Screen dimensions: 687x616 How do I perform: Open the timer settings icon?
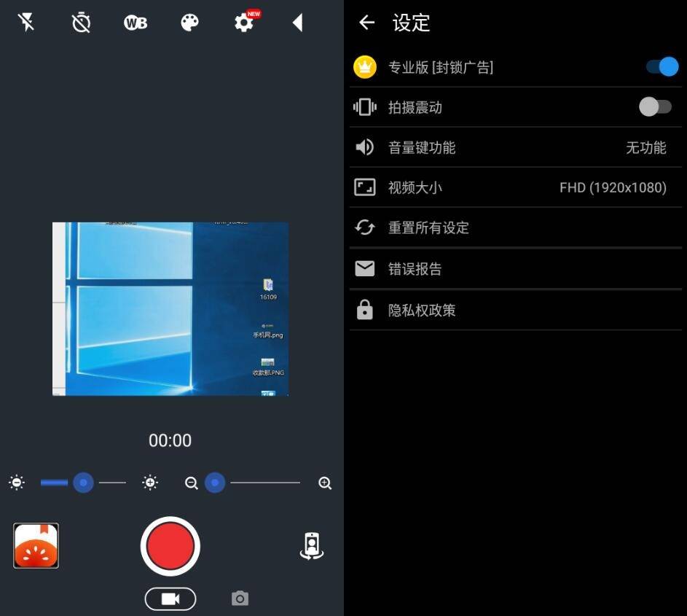[x=80, y=22]
